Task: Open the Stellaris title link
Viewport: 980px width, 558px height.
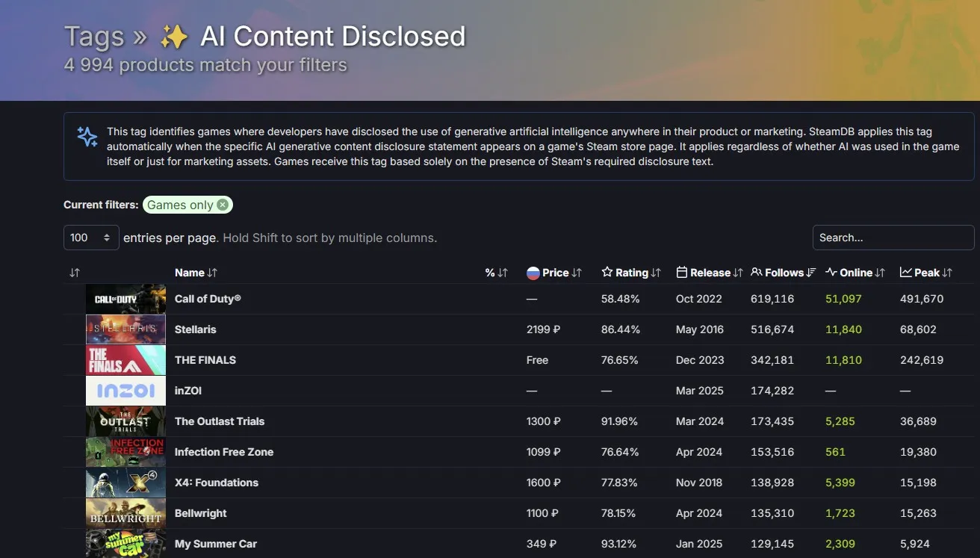Action: click(x=196, y=329)
